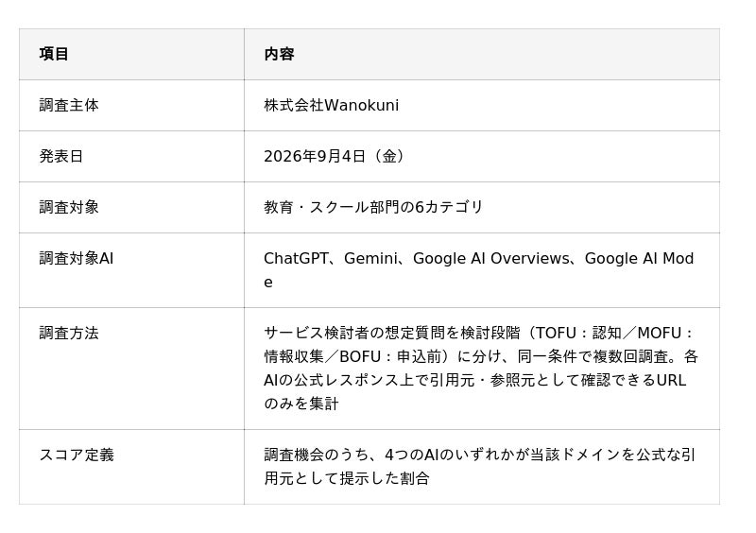Viewport: 756px width, 533px height.
Task: Click the 内容 column header
Action: pos(279,54)
